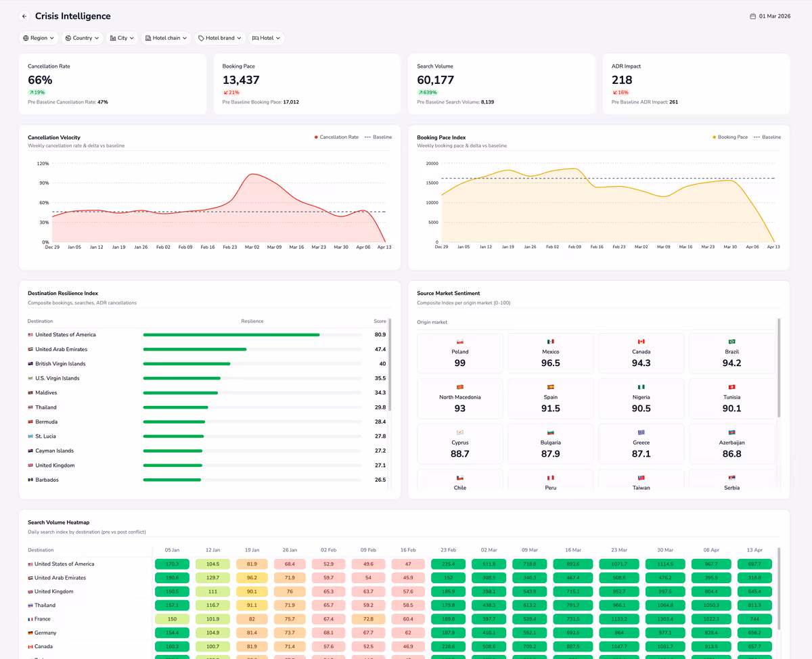Toggle the Cancellation Rate legend series
The height and width of the screenshot is (659, 812).
pyautogui.click(x=336, y=137)
